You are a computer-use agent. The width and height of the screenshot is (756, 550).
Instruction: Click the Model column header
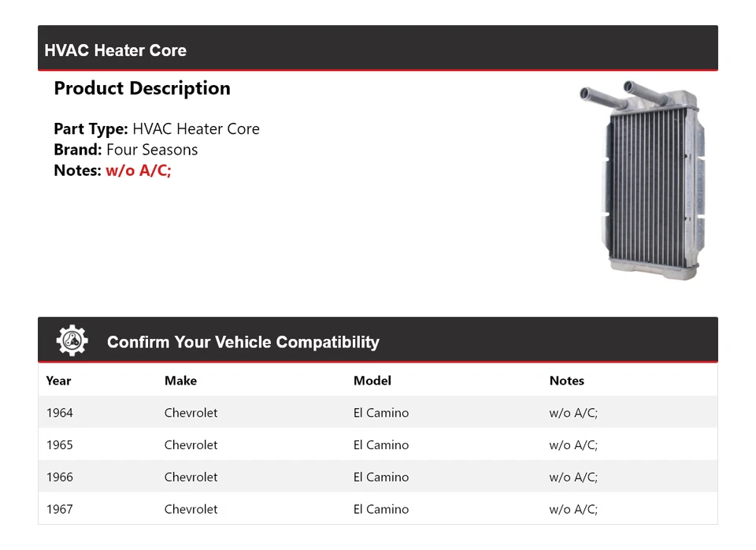tap(372, 381)
